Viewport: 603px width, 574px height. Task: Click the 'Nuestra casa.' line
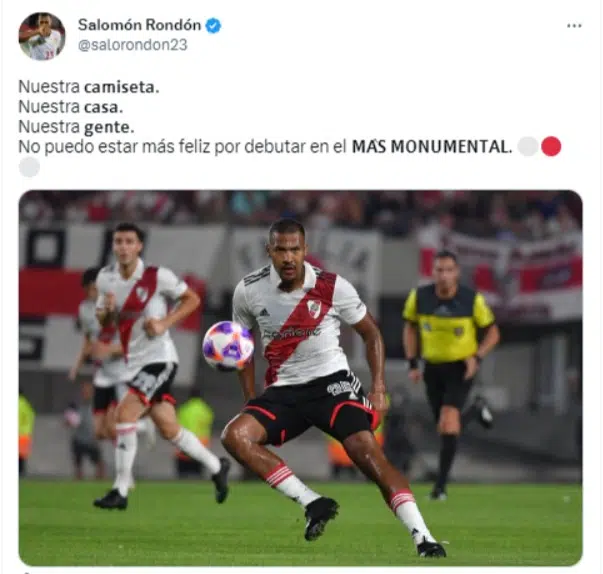click(x=70, y=107)
